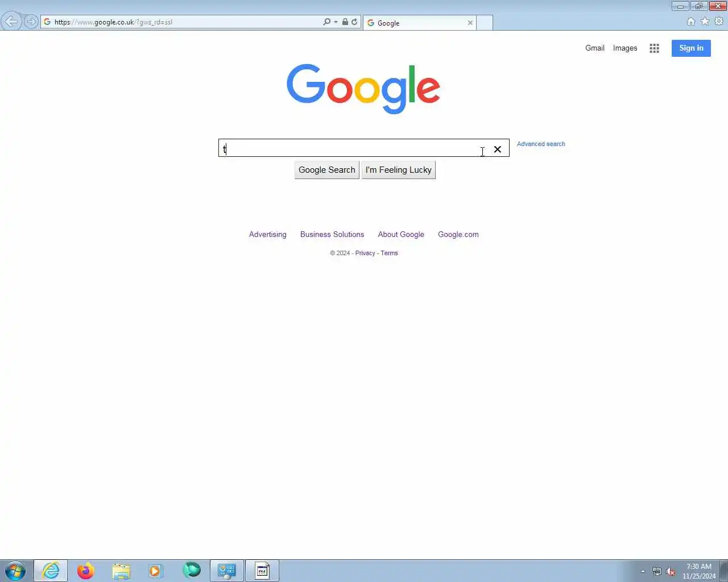Click the green globe taskbar application icon
The height and width of the screenshot is (582, 728).
[x=192, y=570]
